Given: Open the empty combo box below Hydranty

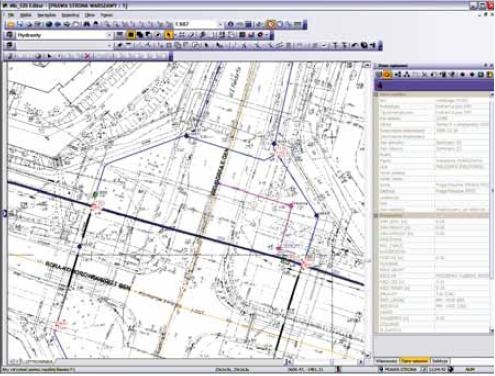Looking at the screenshot, I should click(109, 45).
